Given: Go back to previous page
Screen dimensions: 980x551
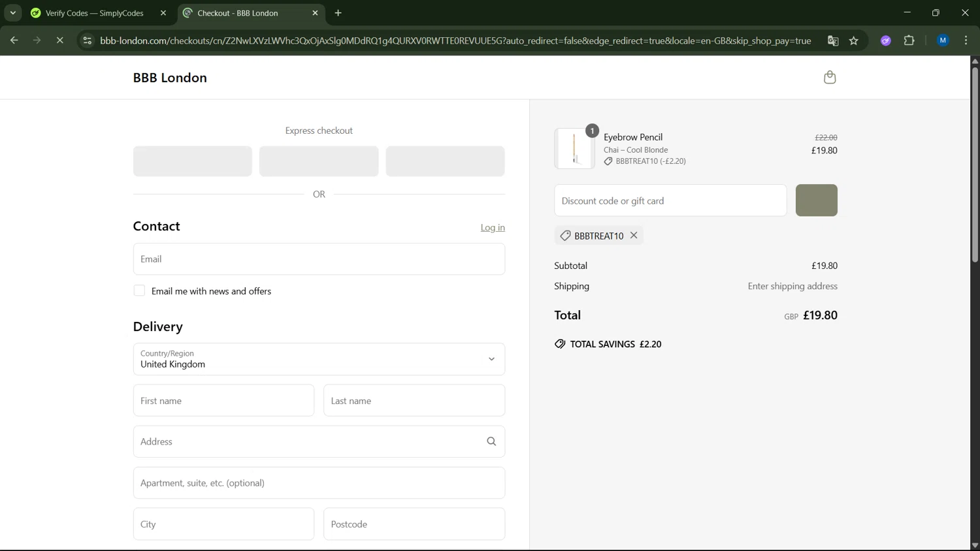Looking at the screenshot, I should point(14,40).
